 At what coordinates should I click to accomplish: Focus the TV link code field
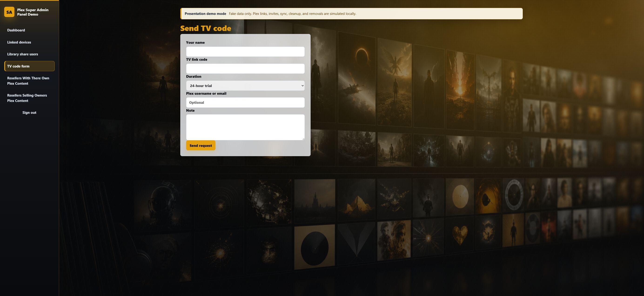(x=245, y=68)
